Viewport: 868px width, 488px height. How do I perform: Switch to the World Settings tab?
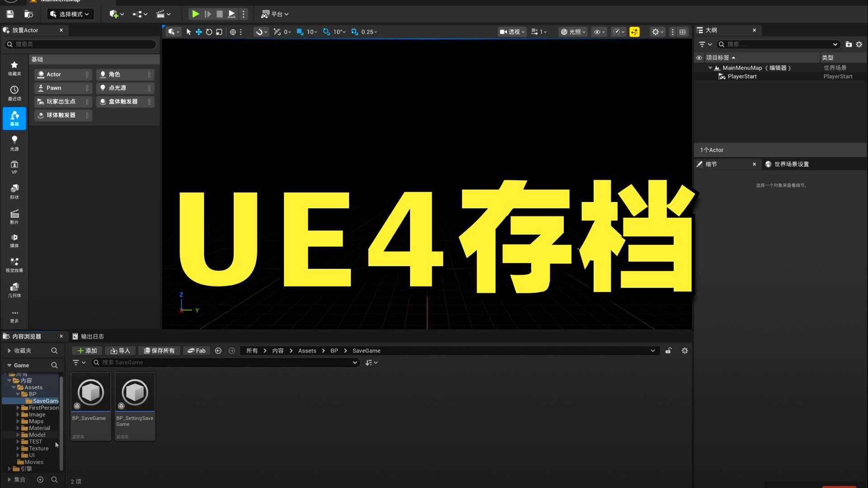[787, 164]
